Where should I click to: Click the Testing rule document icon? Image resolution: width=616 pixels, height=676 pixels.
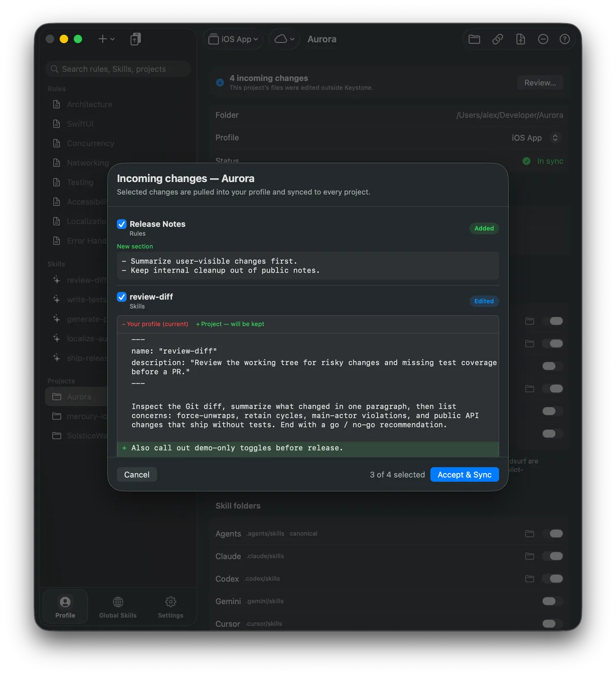click(x=56, y=182)
